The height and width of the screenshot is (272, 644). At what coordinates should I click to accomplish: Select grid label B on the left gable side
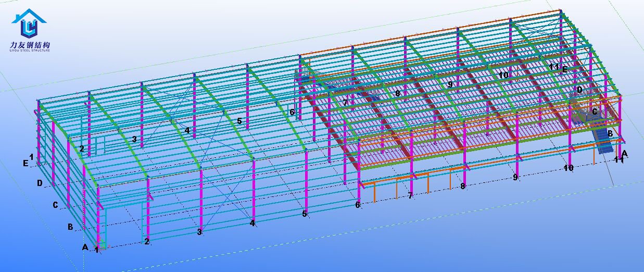pyautogui.click(x=70, y=226)
